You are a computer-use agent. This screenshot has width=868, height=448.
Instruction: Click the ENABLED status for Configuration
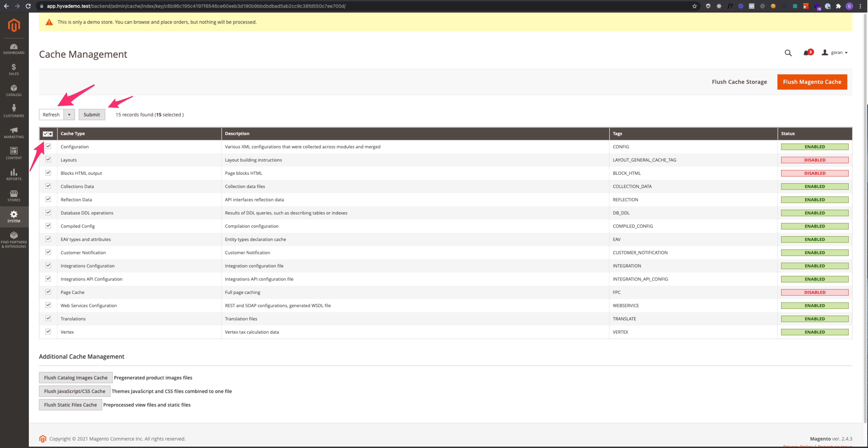(814, 147)
